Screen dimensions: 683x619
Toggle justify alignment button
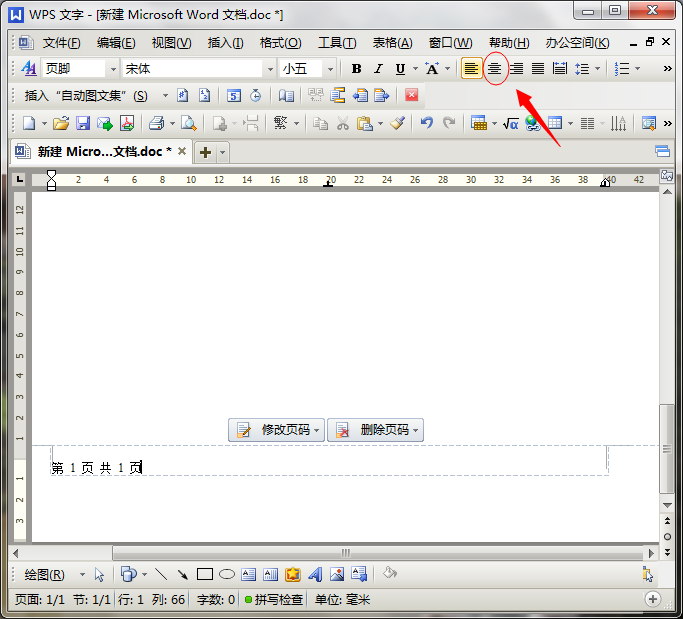pyautogui.click(x=538, y=69)
